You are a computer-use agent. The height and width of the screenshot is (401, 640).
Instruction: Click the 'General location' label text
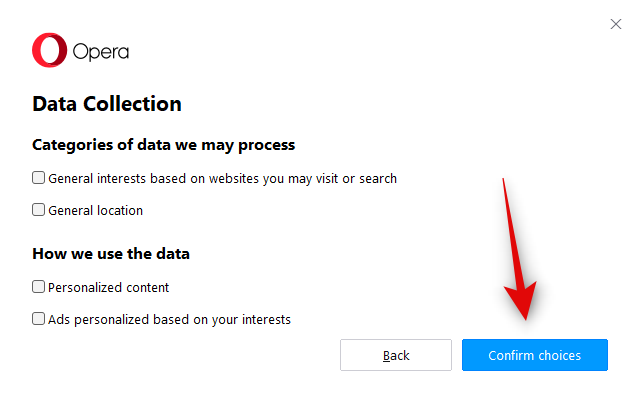pyautogui.click(x=95, y=211)
